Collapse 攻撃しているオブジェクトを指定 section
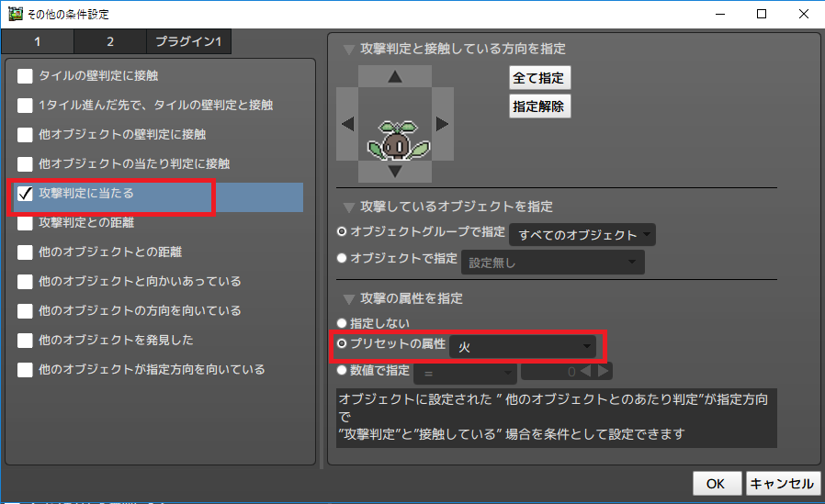The height and width of the screenshot is (504, 825). click(348, 207)
